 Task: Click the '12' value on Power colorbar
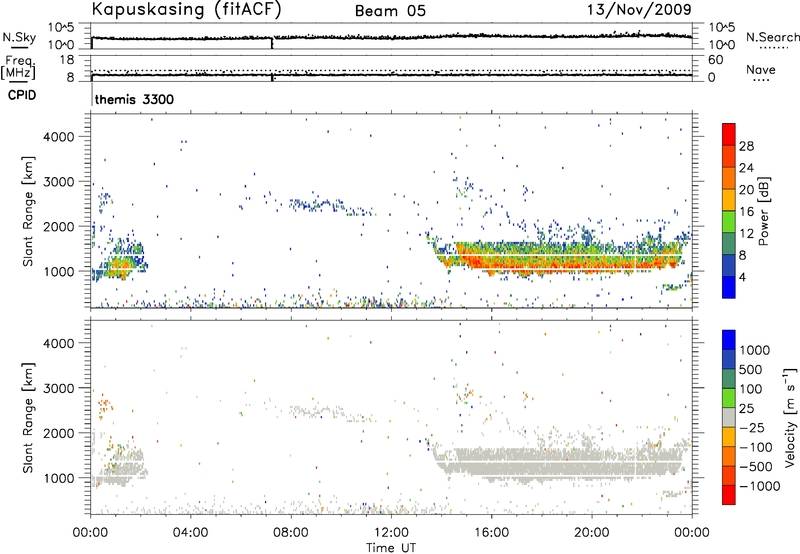[746, 234]
